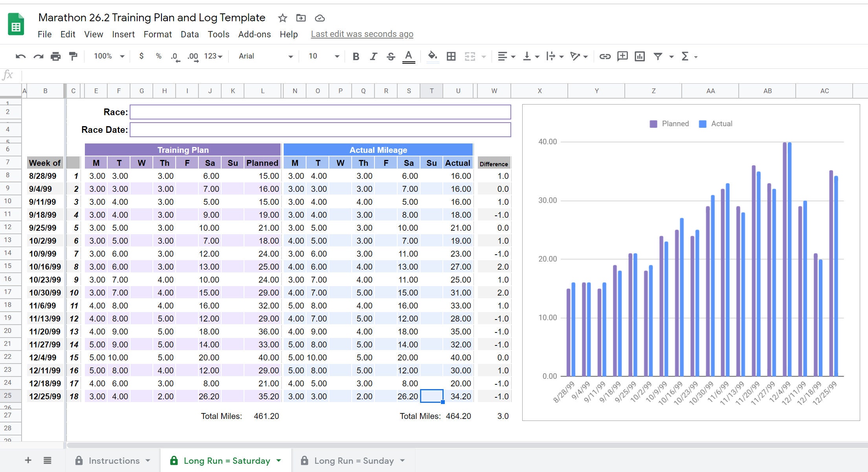Click the Last edit was seconds ago link
Viewport: 868px width, 472px height.
click(x=362, y=34)
